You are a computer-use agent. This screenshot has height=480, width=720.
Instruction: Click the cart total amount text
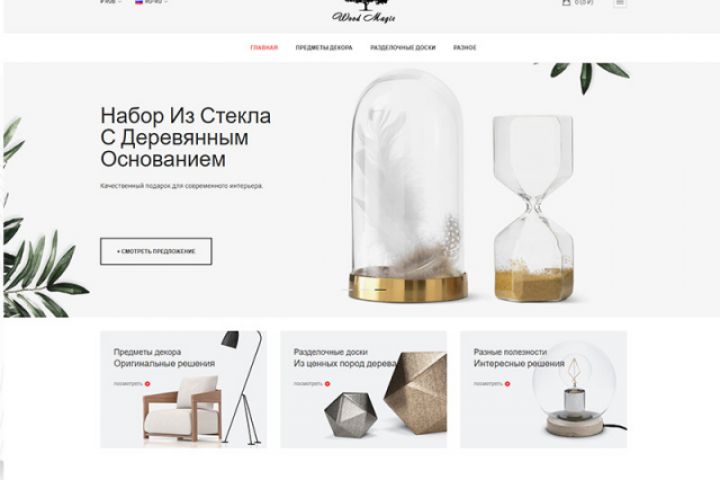tap(584, 2)
